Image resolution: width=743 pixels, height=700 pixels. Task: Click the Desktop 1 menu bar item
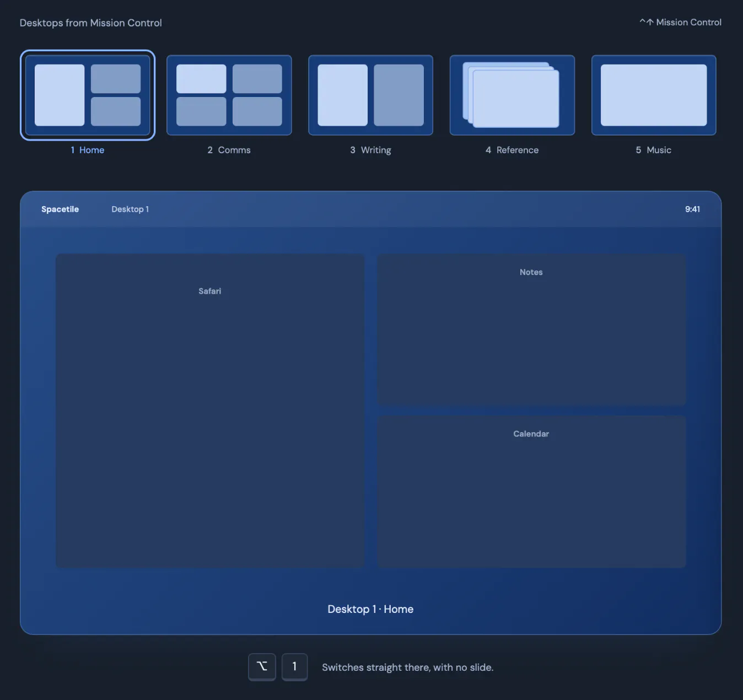(x=130, y=209)
